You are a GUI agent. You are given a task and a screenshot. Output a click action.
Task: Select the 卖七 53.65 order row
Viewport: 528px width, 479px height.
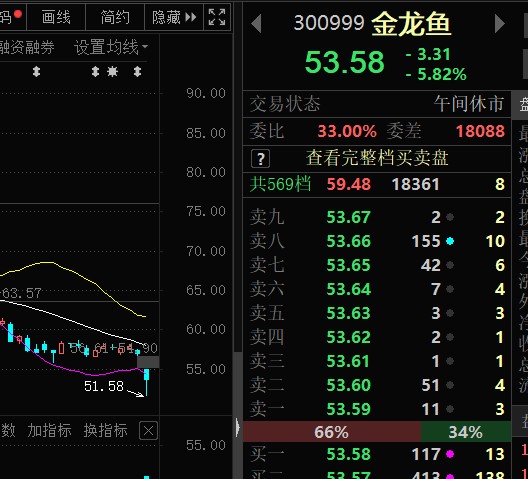click(x=377, y=265)
